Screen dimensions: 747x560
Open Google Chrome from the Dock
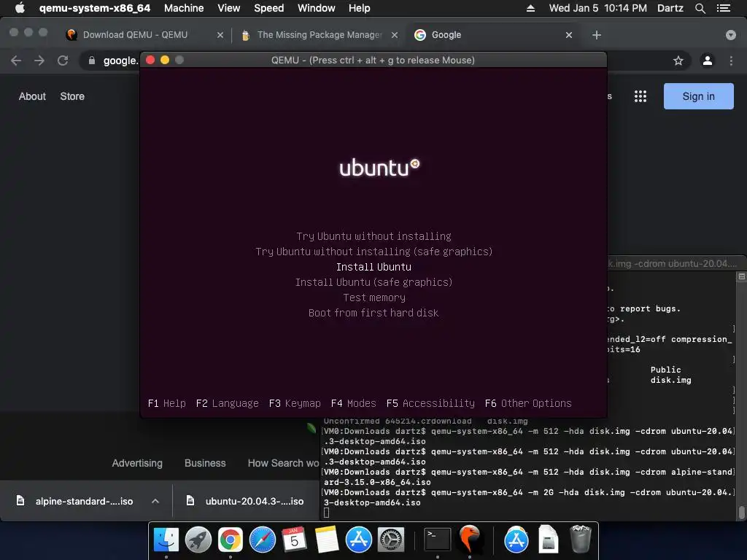231,540
